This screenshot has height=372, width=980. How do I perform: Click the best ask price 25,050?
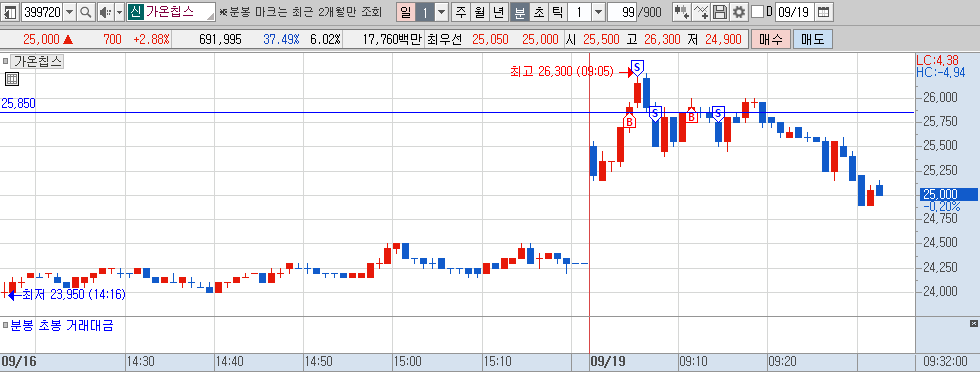tap(490, 39)
